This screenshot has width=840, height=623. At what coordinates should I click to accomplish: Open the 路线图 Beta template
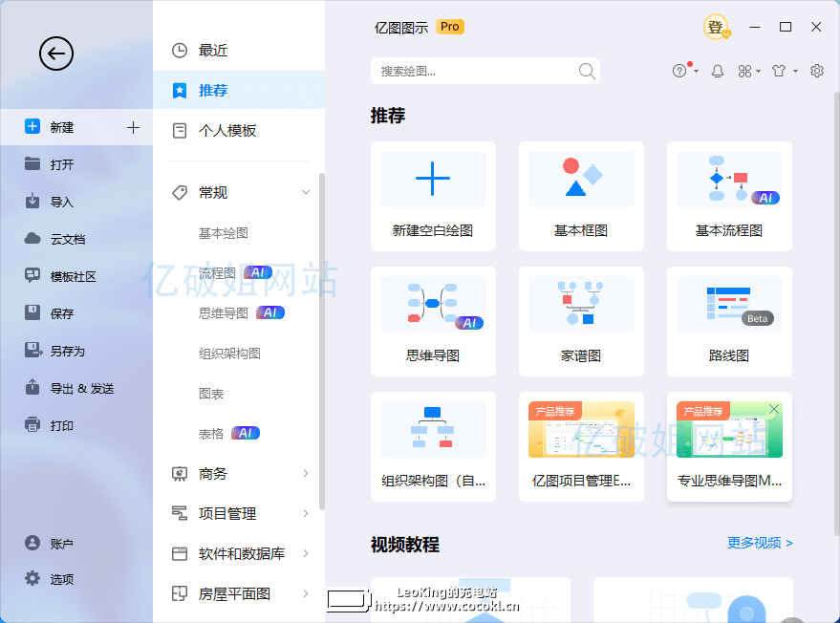[729, 321]
